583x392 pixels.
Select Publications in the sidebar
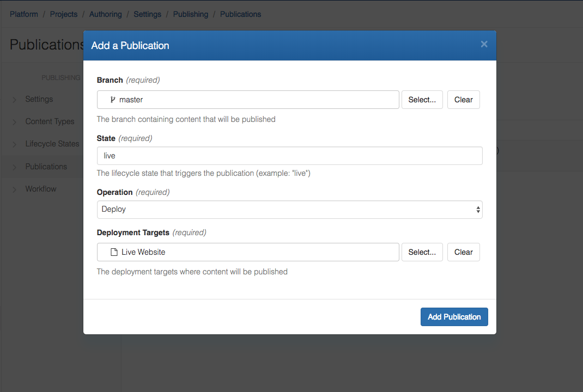point(46,166)
